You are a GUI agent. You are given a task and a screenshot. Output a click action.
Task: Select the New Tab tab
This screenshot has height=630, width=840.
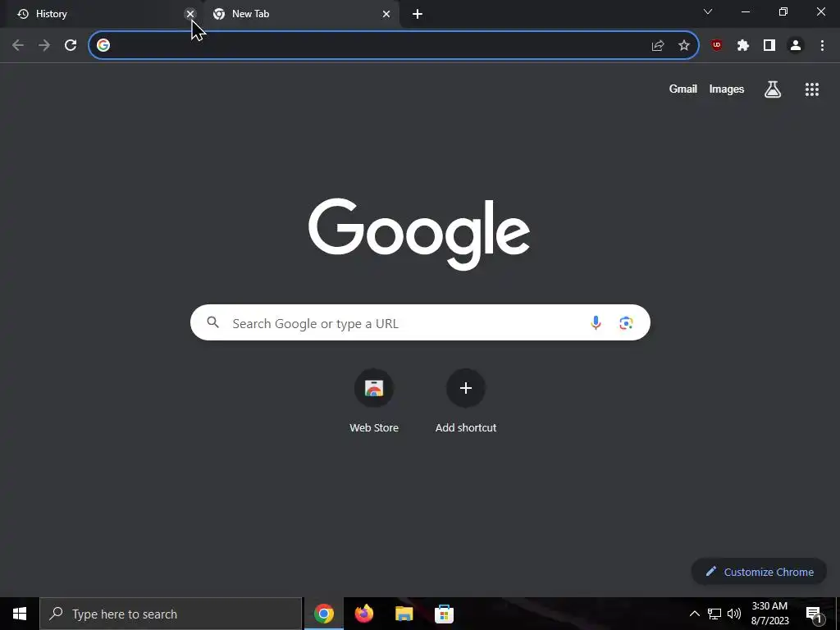click(x=302, y=14)
